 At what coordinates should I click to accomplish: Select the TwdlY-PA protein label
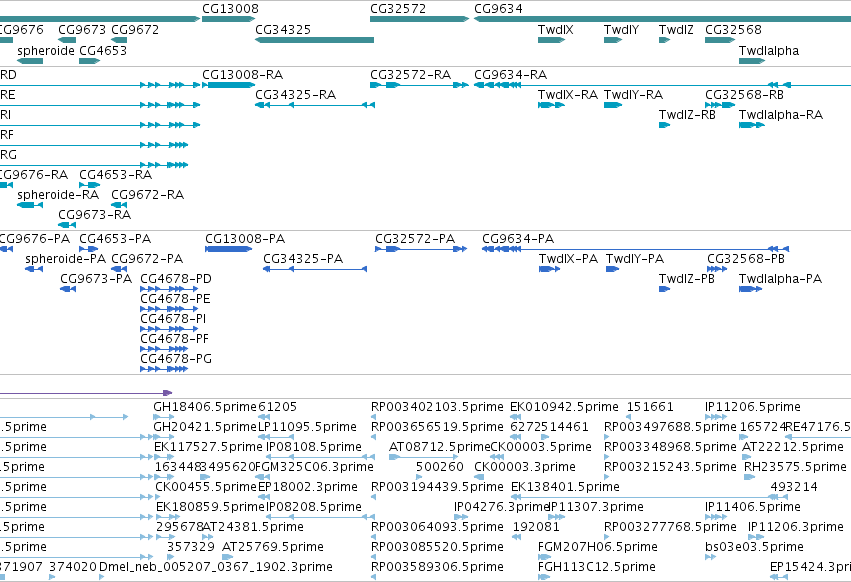click(634, 258)
